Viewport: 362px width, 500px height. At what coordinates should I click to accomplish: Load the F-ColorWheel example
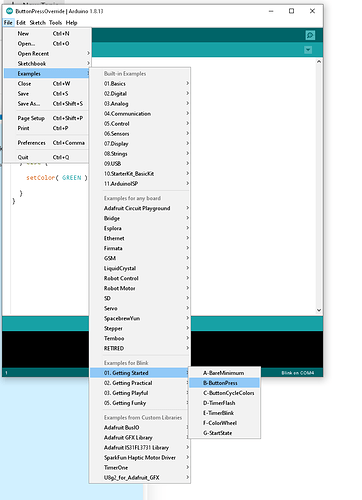pos(224,423)
